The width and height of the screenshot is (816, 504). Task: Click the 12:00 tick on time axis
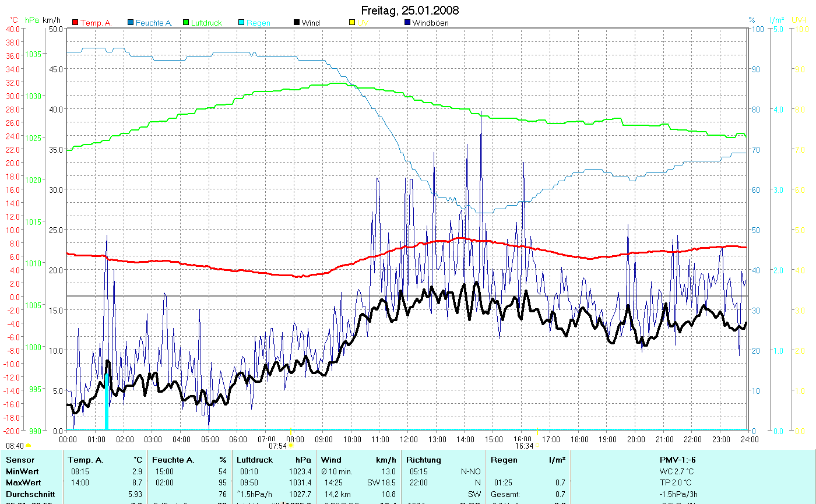(x=409, y=439)
